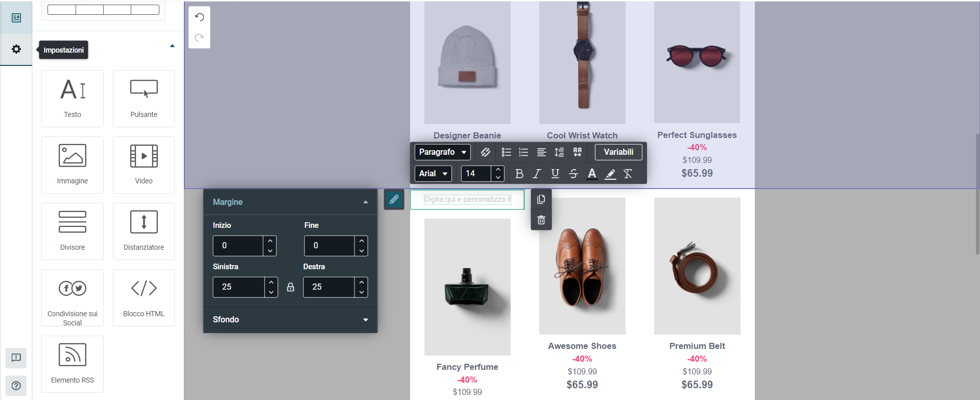Screen dimensions: 980x400
Task: Open the Impostazioni settings tab
Action: (16, 49)
